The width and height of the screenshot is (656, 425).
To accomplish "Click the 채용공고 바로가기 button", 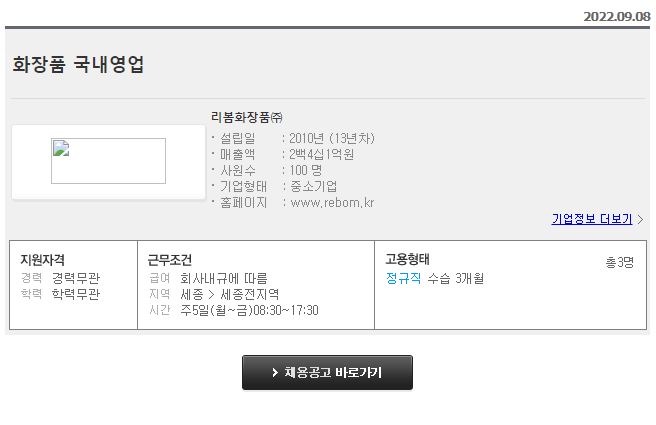I will [x=327, y=372].
